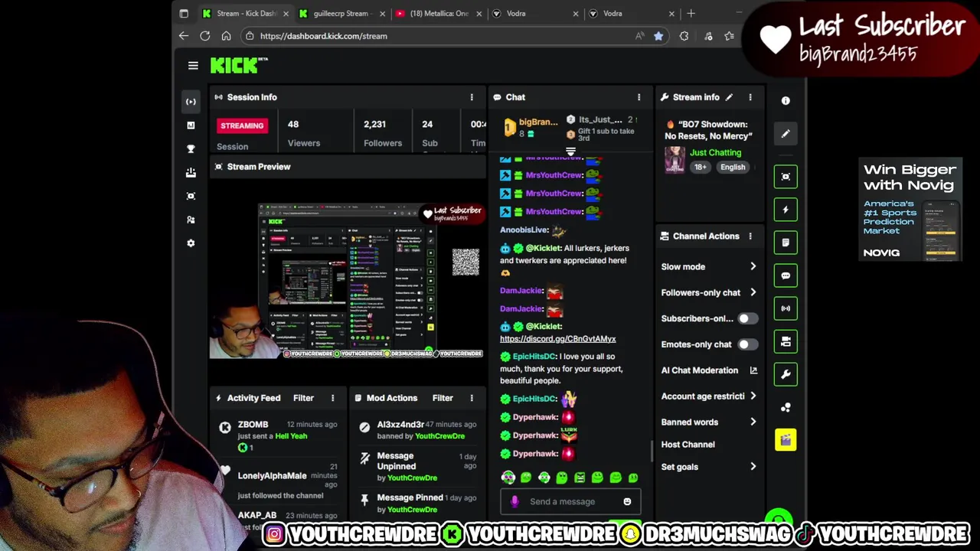The image size is (980, 551).
Task: Go back in the browser
Action: point(184,36)
